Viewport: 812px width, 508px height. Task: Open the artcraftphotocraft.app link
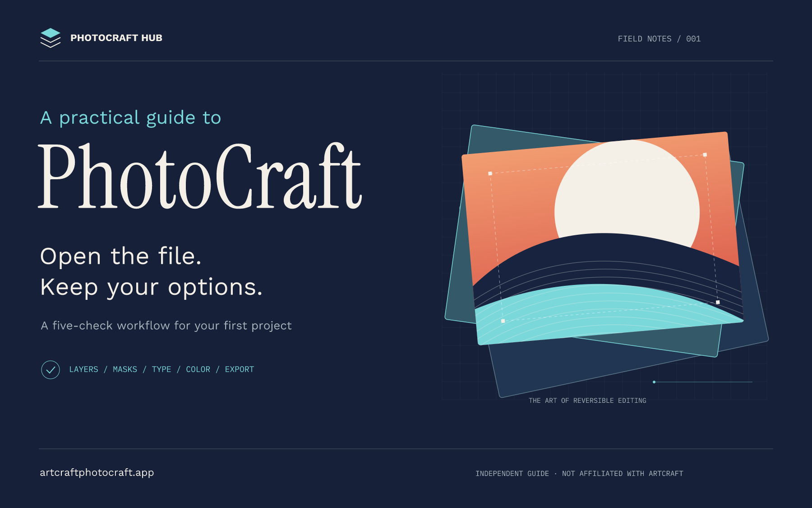point(97,473)
